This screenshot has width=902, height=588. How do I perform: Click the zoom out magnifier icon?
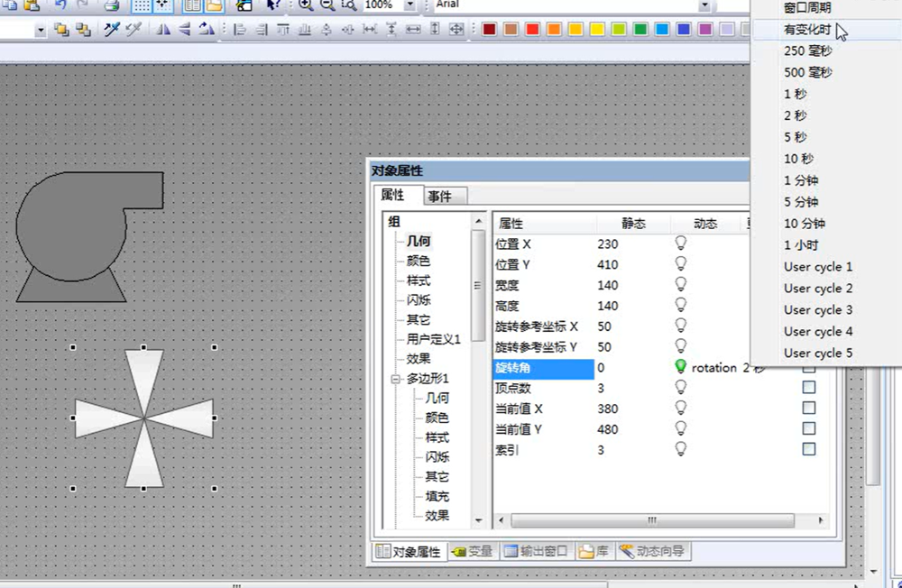(x=327, y=5)
